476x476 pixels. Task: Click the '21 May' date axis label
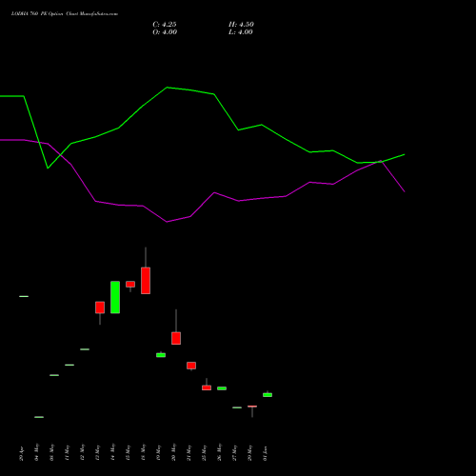[188, 452]
